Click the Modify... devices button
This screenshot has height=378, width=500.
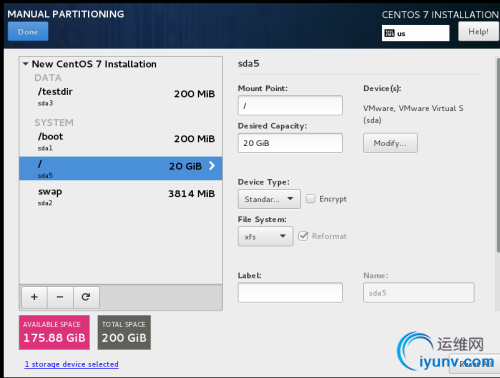coord(390,143)
